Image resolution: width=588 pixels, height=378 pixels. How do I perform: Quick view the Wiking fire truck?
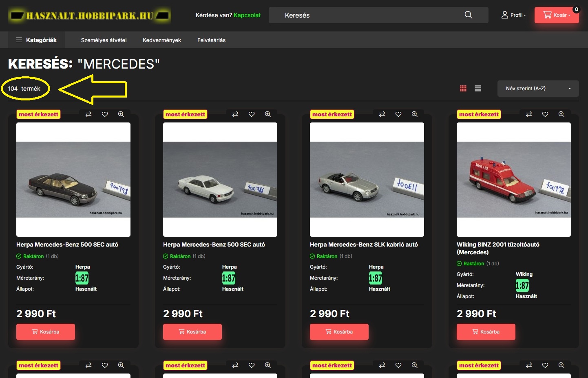tap(561, 114)
